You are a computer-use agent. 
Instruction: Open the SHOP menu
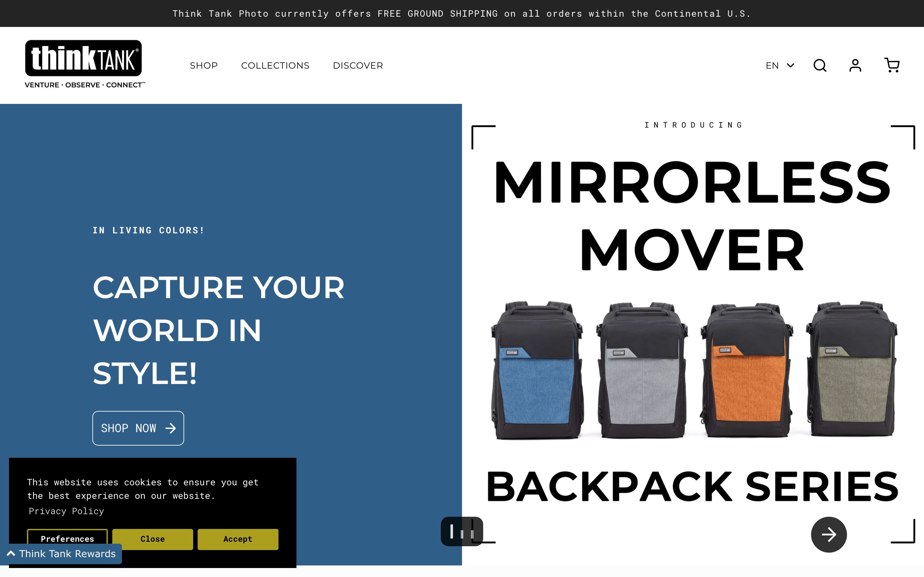tap(204, 65)
